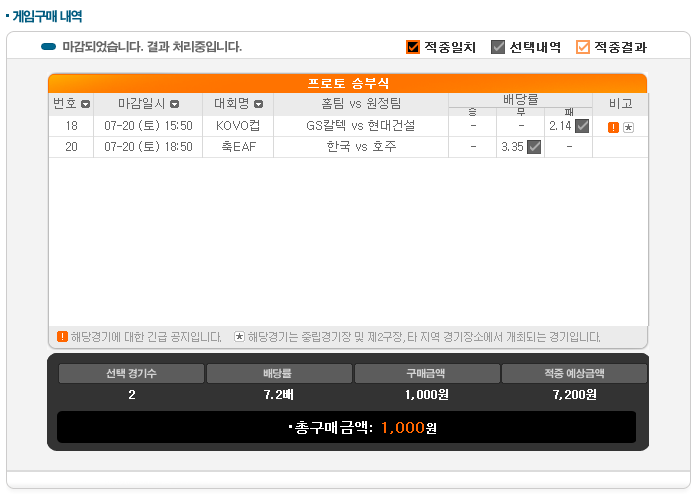Toggle the 무 3.35 odds checkbox
Image resolution: width=698 pixels, height=499 pixels.
click(x=534, y=147)
